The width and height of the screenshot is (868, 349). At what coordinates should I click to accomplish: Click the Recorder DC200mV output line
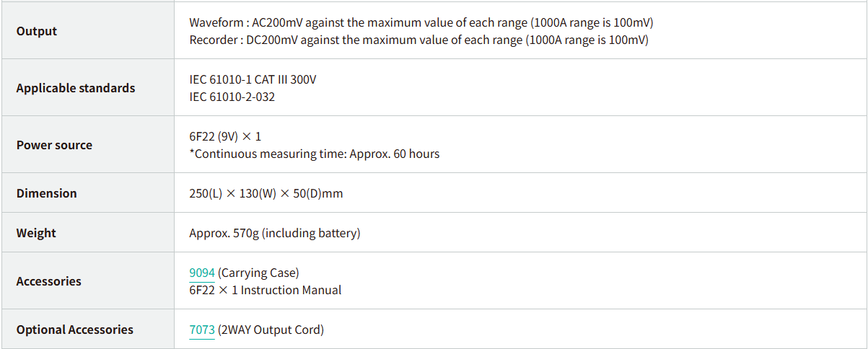coord(418,40)
